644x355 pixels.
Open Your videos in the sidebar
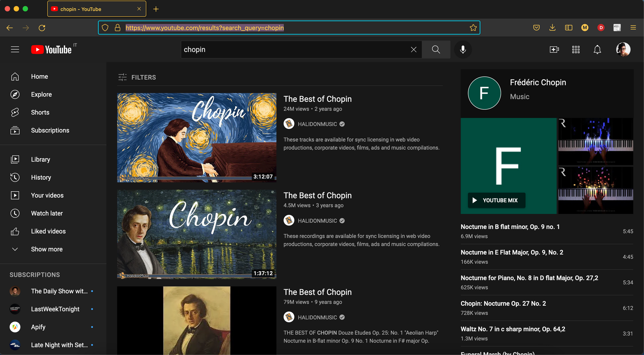[x=53, y=195]
